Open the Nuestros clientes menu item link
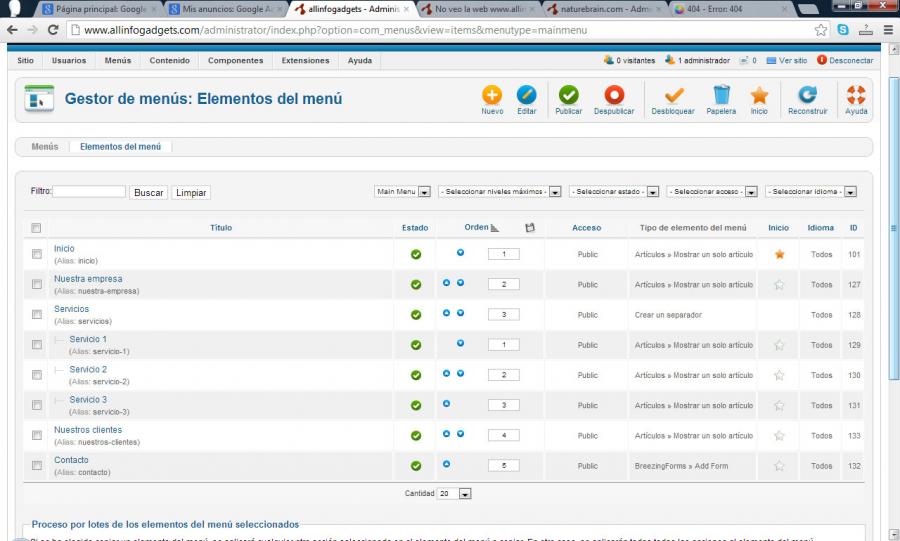Screen dimensions: 900x541 pyautogui.click(x=88, y=430)
